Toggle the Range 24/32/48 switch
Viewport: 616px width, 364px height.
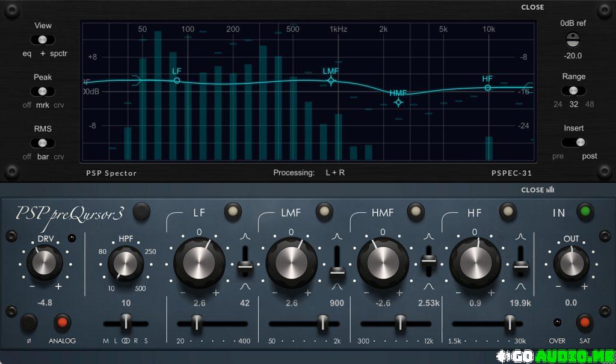pos(573,91)
